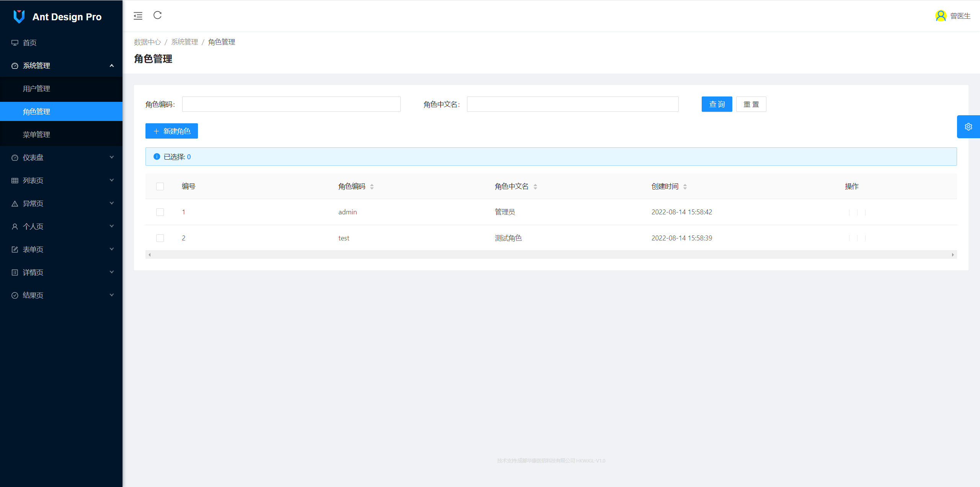Click the gauge icon beside 仪表盘
This screenshot has height=487, width=980.
(x=15, y=157)
